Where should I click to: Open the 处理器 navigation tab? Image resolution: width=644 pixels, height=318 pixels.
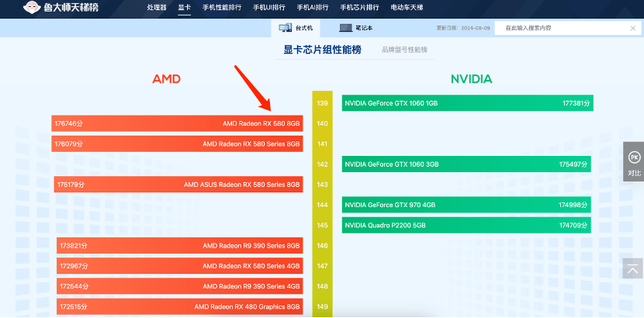pos(157,8)
